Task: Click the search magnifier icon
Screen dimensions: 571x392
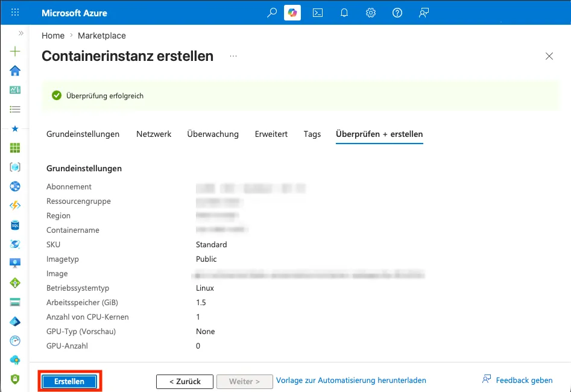Action: [x=272, y=13]
